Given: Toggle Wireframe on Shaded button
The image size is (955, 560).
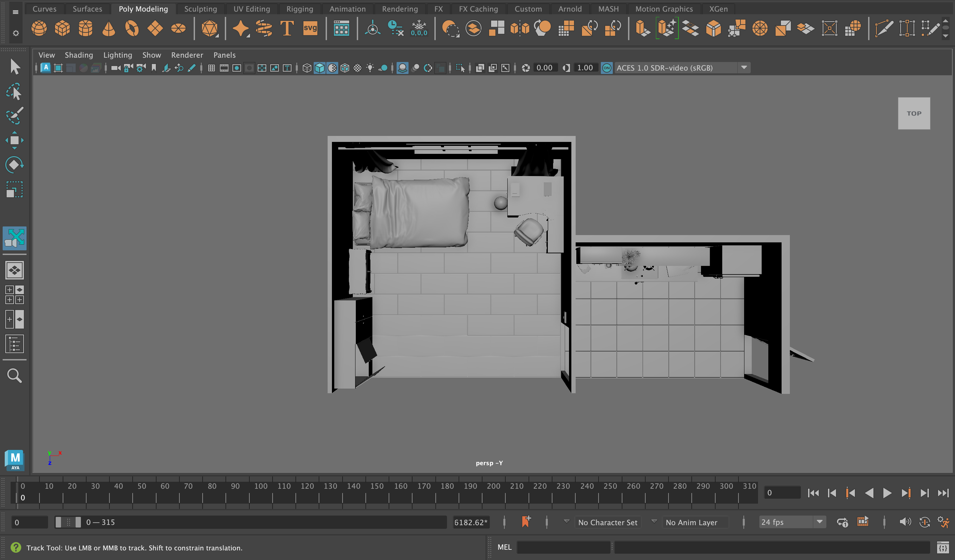Looking at the screenshot, I should [345, 68].
